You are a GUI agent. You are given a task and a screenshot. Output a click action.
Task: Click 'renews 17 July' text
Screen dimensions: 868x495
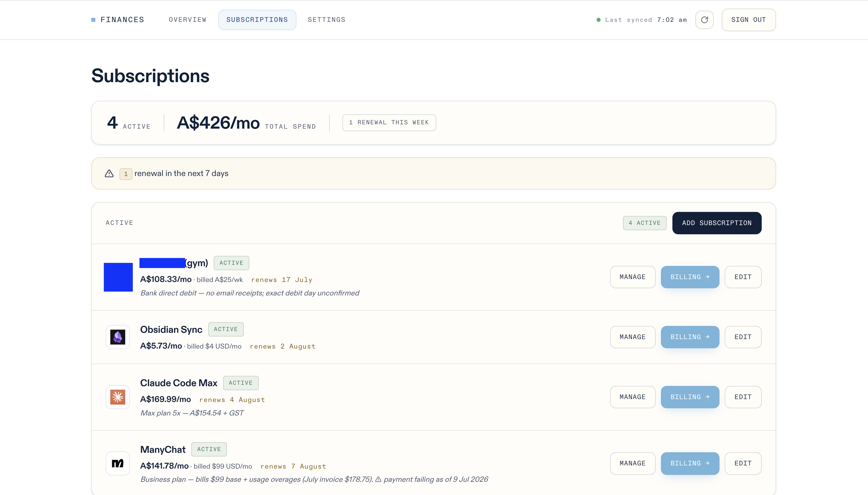(282, 280)
